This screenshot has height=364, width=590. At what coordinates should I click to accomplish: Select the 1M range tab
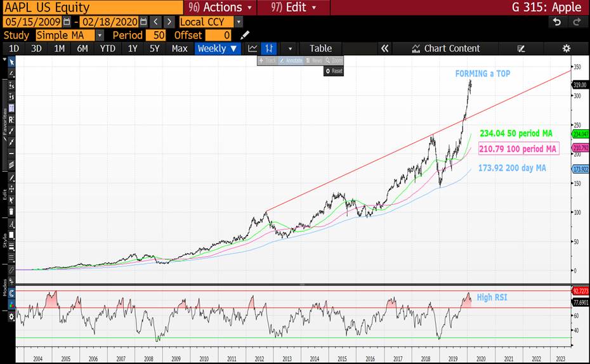(60, 48)
